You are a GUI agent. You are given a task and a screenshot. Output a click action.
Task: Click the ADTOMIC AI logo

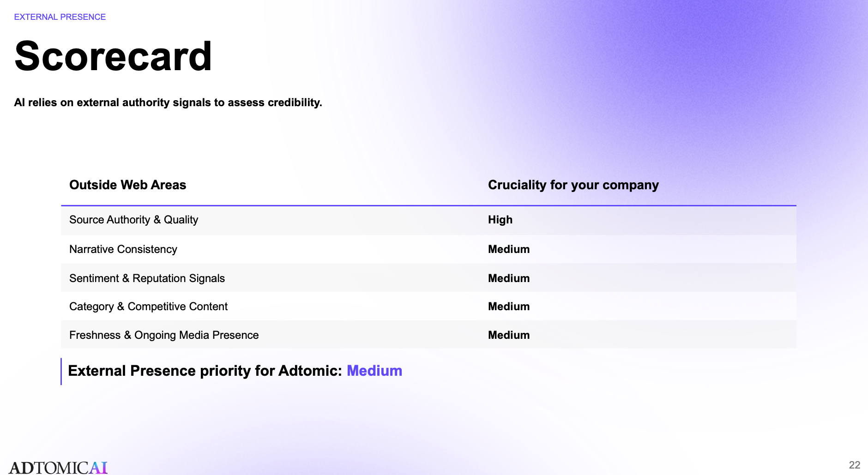[x=58, y=467]
